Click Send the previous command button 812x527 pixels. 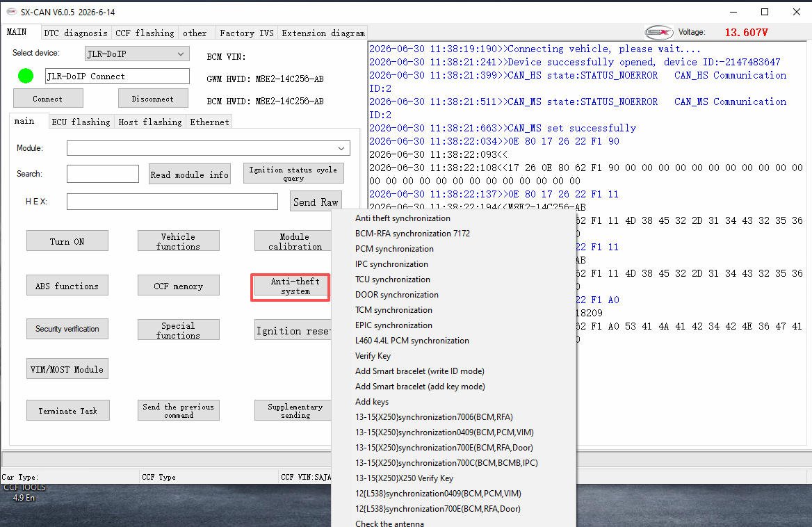tap(178, 410)
